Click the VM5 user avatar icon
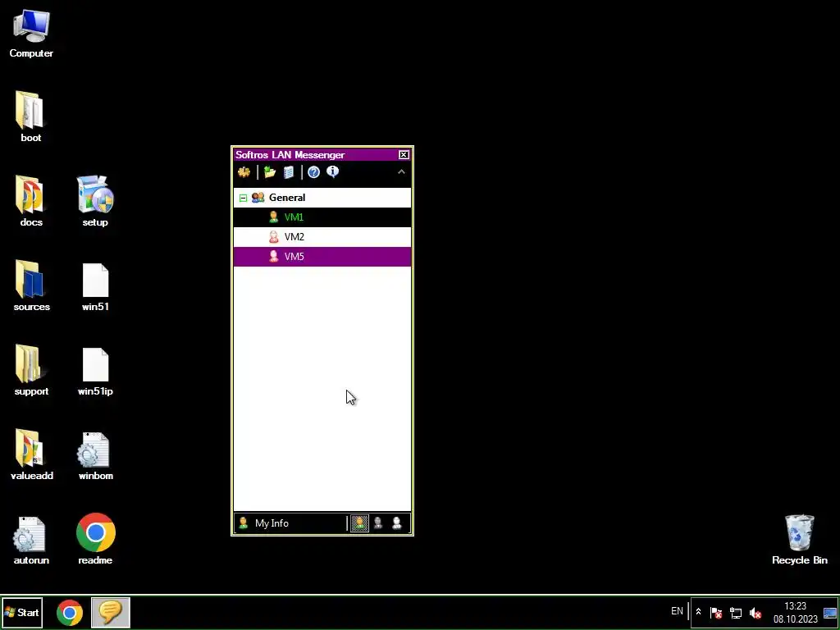Image resolution: width=840 pixels, height=630 pixels. [274, 257]
